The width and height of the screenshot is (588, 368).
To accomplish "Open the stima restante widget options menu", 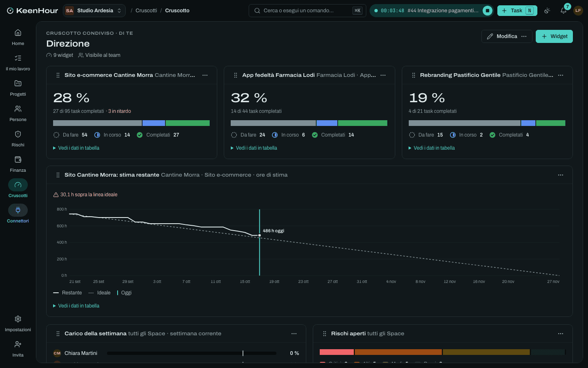I will point(561,175).
